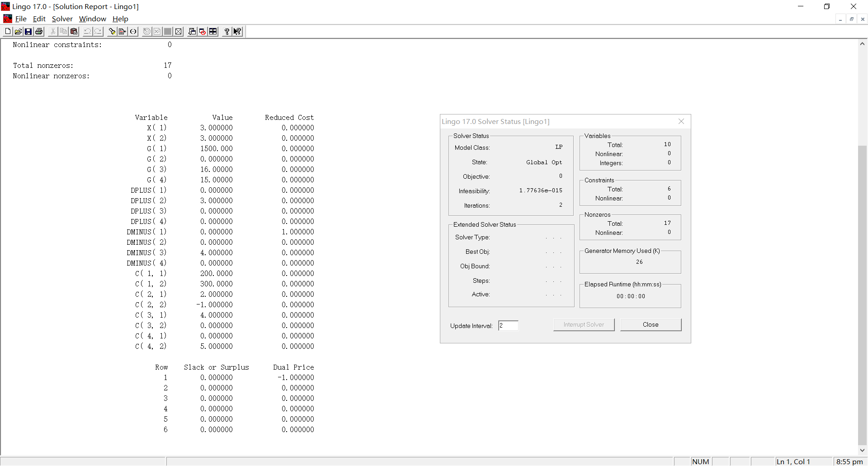Open the Edit menu
Screen dimensions: 868x466
click(39, 19)
